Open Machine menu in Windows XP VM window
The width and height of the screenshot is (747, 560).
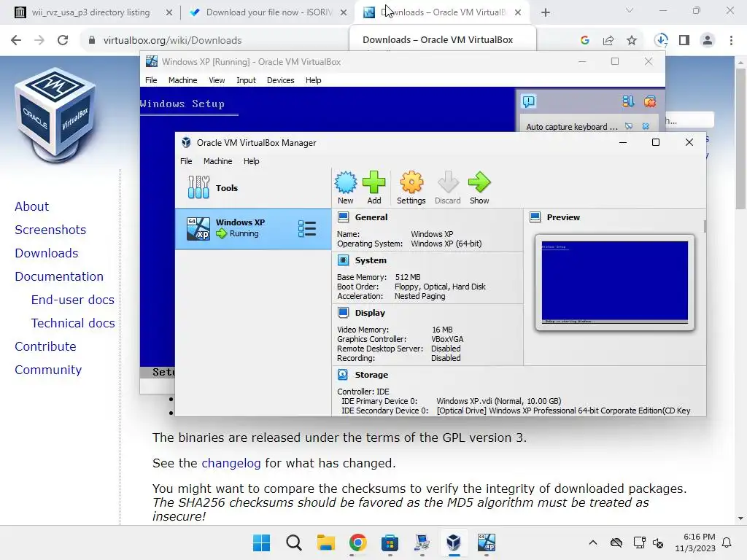pyautogui.click(x=182, y=80)
